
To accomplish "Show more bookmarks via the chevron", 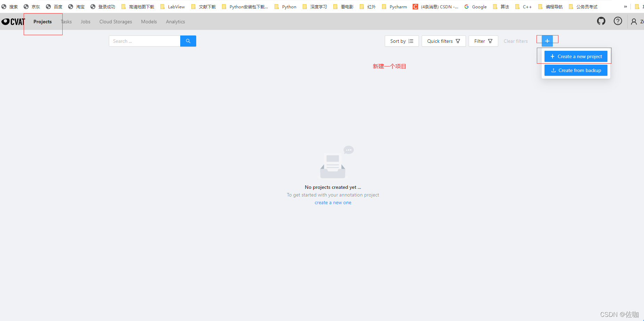I will pos(625,7).
